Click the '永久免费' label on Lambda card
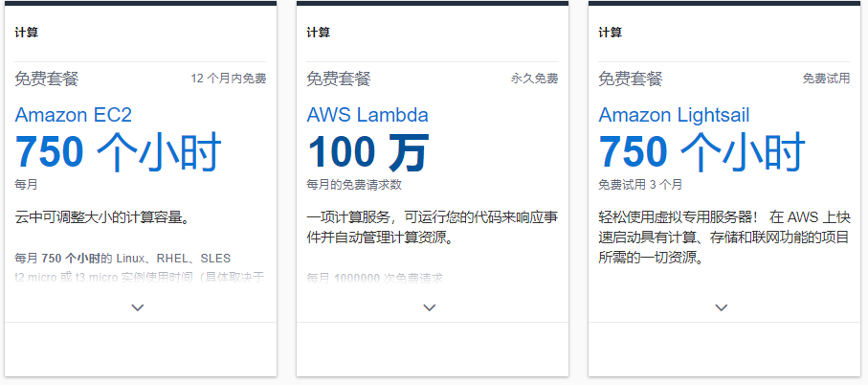The height and width of the screenshot is (385, 868). (535, 79)
